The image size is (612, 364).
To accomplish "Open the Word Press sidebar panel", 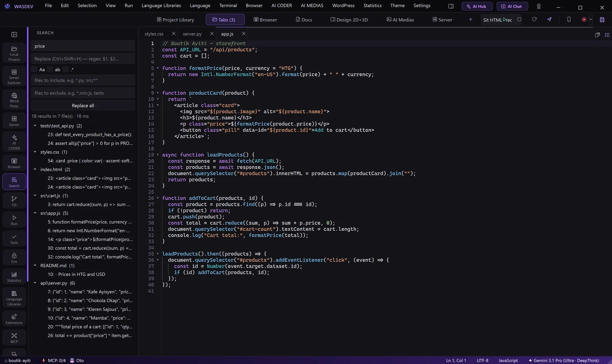I will pos(14,100).
